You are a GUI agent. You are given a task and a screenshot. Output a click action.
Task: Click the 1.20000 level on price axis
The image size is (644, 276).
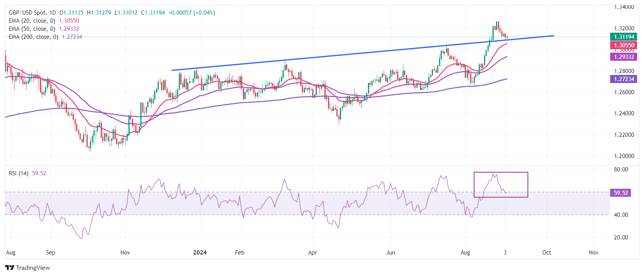point(624,156)
